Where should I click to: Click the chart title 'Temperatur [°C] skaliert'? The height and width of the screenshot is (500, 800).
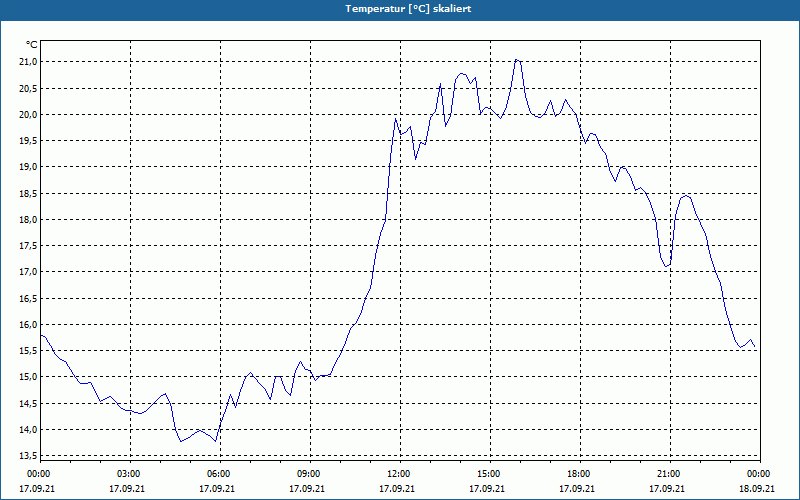408,9
